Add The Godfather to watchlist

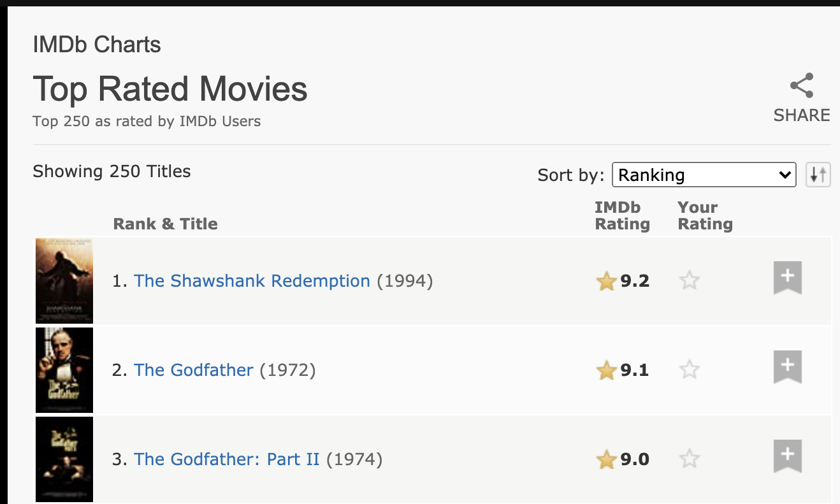[x=788, y=367]
